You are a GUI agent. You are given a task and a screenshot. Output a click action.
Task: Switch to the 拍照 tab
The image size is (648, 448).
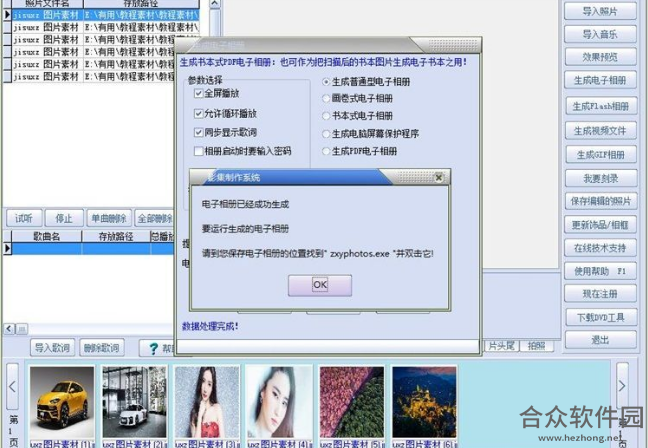(536, 346)
